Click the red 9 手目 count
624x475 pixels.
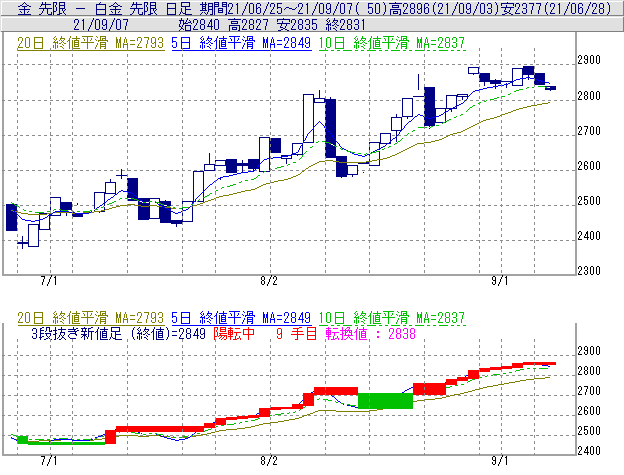pos(296,333)
